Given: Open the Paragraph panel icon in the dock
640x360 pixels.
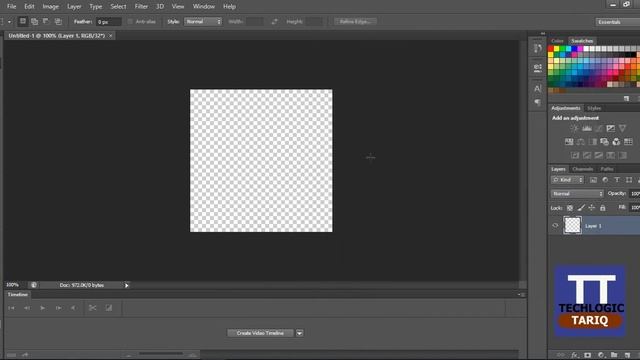Looking at the screenshot, I should 538,102.
